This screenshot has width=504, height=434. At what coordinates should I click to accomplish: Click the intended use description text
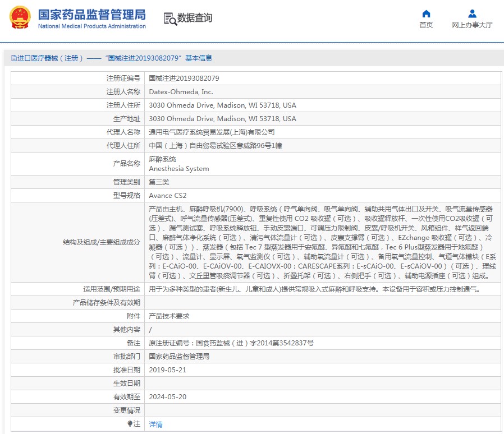coord(315,289)
